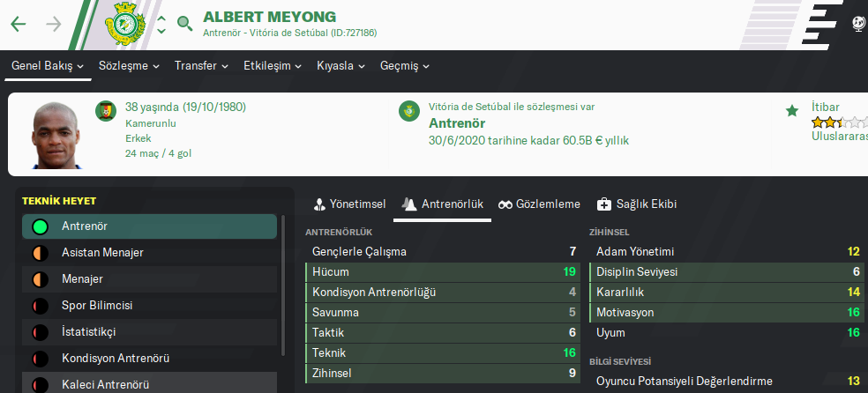Select Asistan Menajer in the Teknik Heyet list

(102, 253)
